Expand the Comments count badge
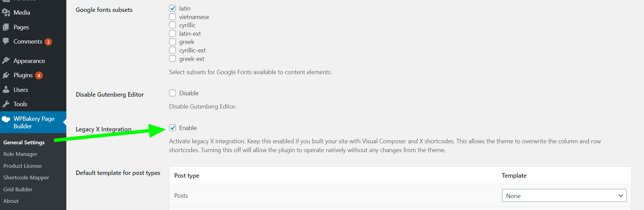This screenshot has width=644, height=210. coord(48,42)
